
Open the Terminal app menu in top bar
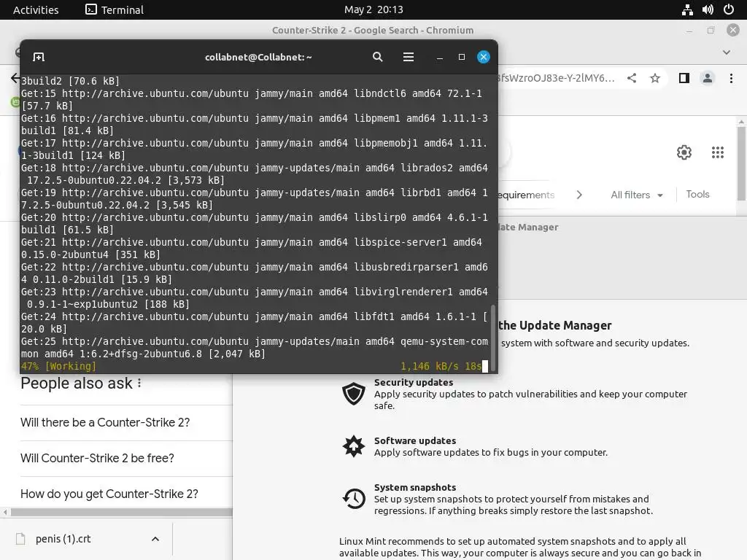coord(115,9)
